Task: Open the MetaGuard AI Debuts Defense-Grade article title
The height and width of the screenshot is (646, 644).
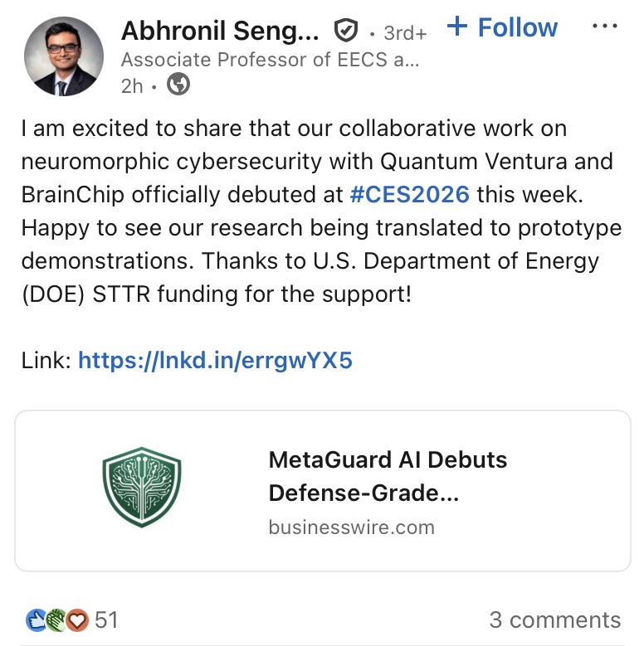Action: coord(388,476)
